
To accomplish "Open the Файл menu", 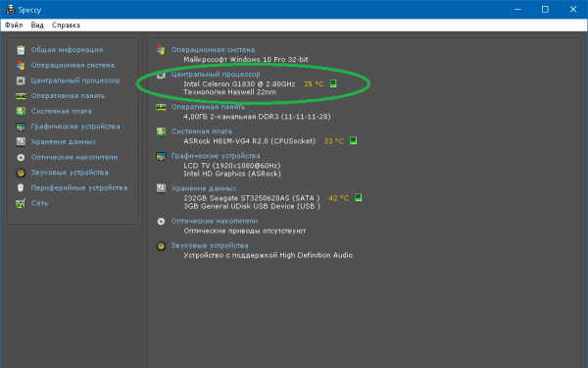I will 14,26.
